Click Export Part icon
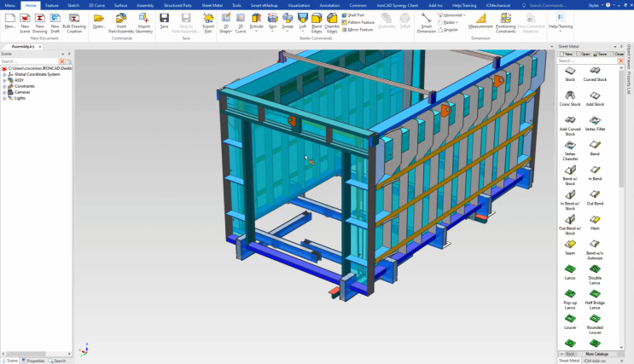The height and width of the screenshot is (364, 634). coord(208,23)
